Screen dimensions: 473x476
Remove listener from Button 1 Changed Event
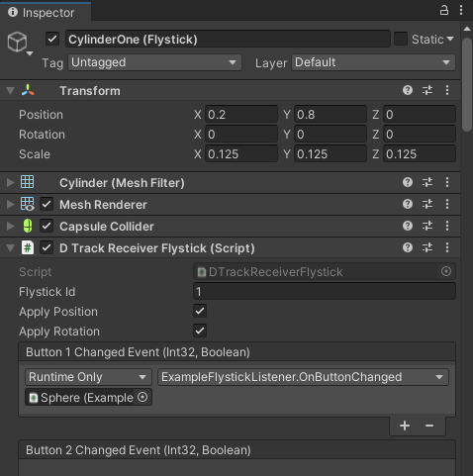pos(429,426)
